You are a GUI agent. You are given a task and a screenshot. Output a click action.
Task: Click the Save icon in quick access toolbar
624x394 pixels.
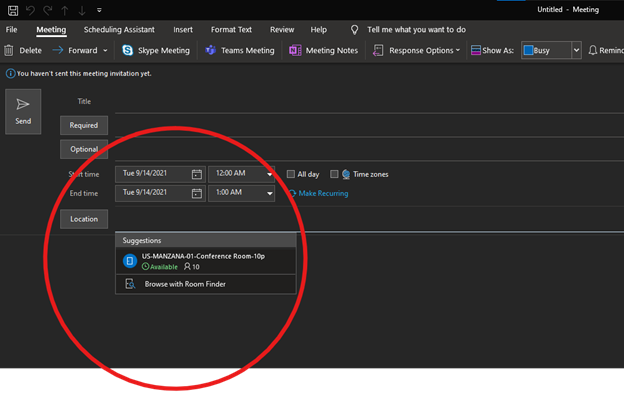click(x=13, y=10)
